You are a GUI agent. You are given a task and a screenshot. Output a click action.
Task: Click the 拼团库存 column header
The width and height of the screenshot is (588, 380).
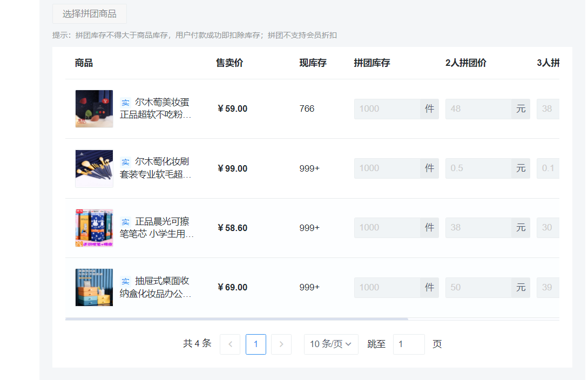click(372, 63)
